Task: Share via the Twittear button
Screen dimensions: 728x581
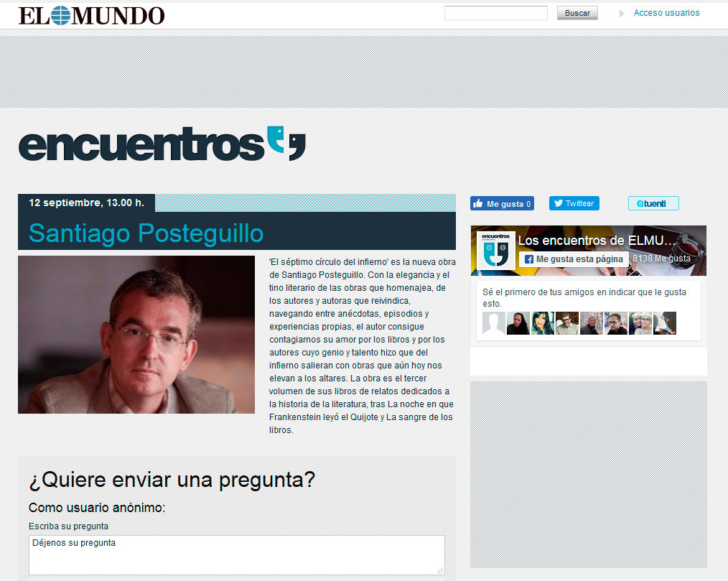Action: (x=574, y=203)
